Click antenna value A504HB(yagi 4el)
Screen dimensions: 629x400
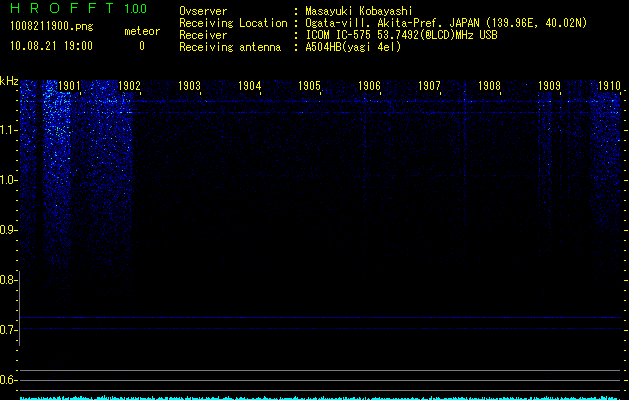tap(353, 47)
